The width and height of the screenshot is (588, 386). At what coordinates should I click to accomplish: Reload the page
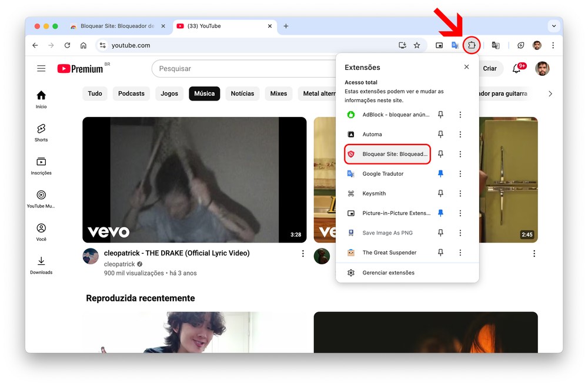(67, 45)
